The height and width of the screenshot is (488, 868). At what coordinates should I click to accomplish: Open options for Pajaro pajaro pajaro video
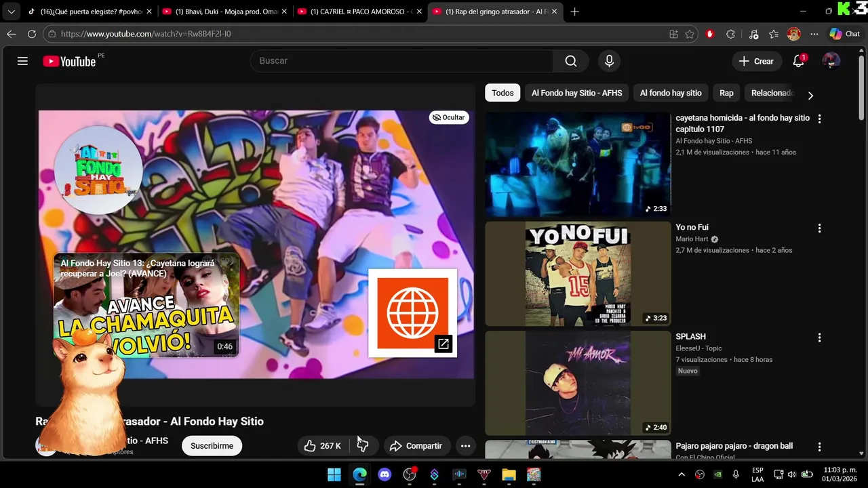[x=819, y=447]
